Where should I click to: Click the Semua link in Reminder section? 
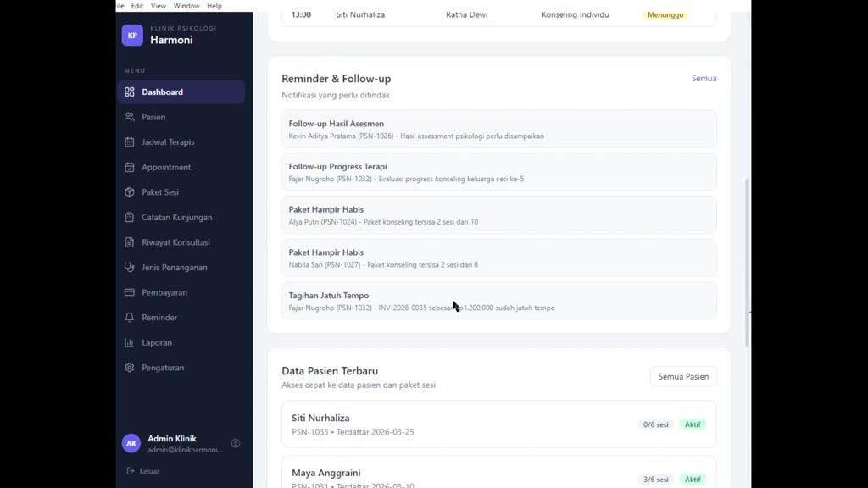(704, 78)
